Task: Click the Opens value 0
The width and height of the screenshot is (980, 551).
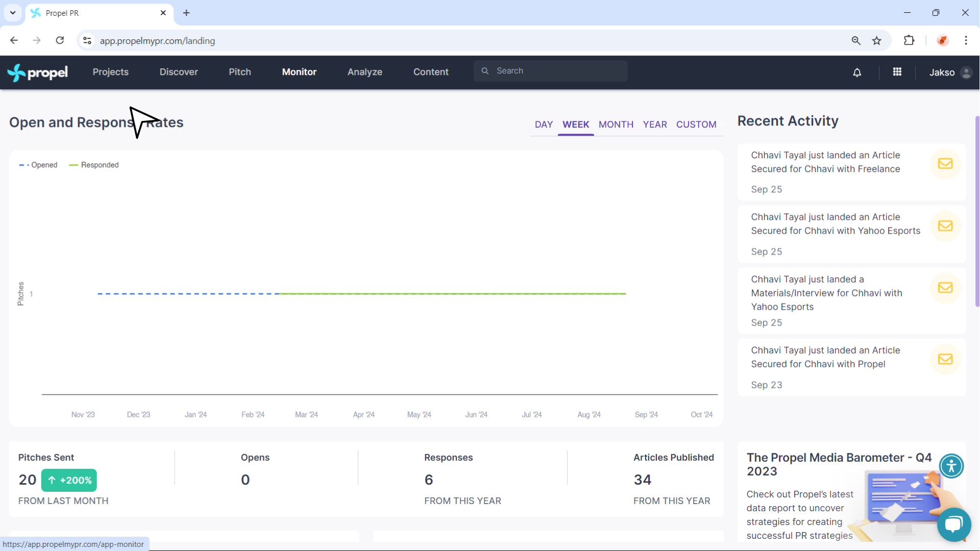Action: coord(246,480)
